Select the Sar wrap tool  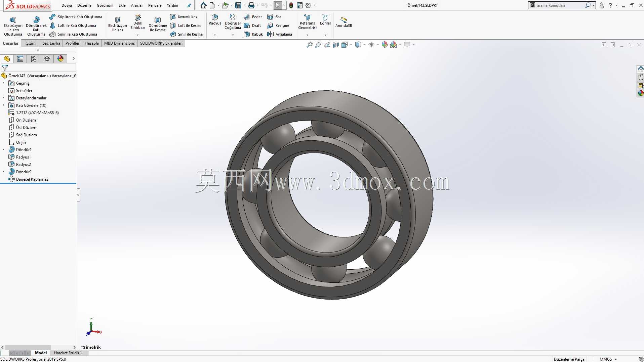point(274,17)
